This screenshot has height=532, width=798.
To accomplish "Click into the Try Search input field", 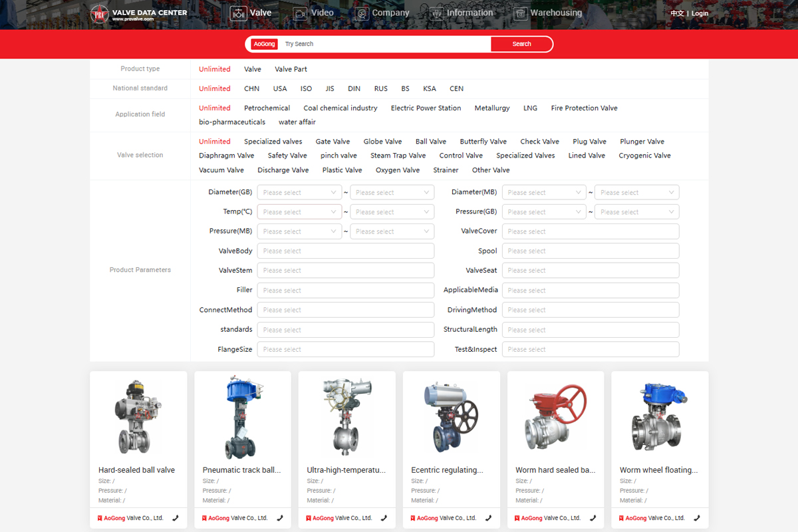I will coord(382,44).
